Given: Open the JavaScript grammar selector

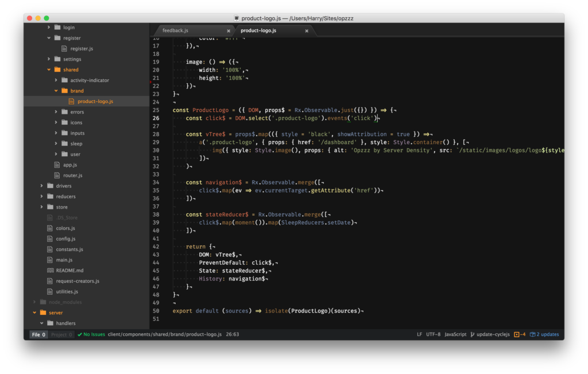Looking at the screenshot, I should 455,334.
